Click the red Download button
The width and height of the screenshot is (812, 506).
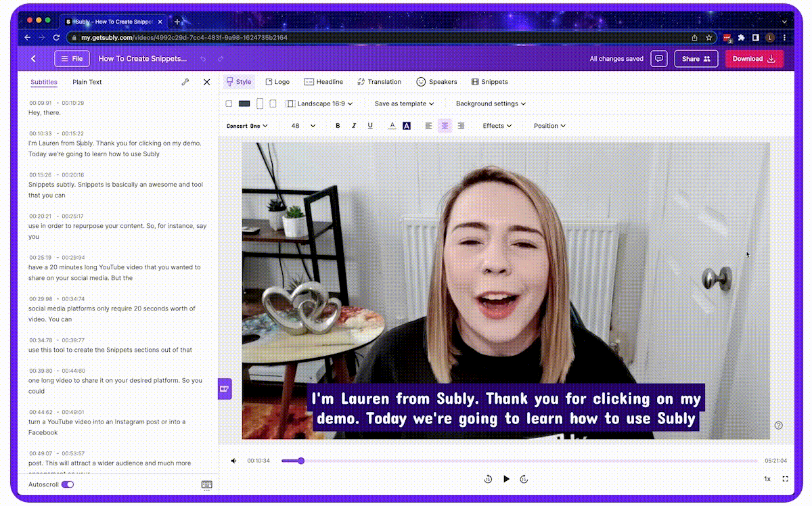(754, 59)
